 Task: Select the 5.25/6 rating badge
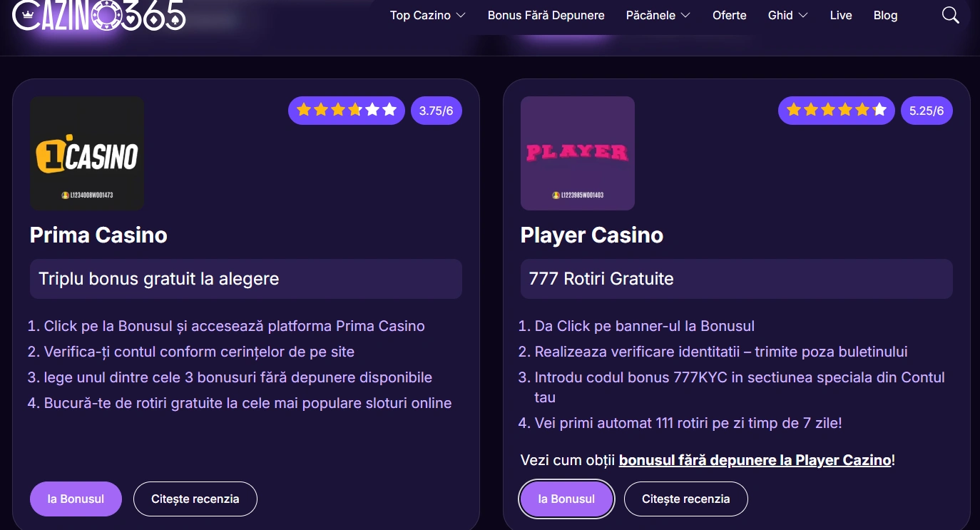(927, 110)
